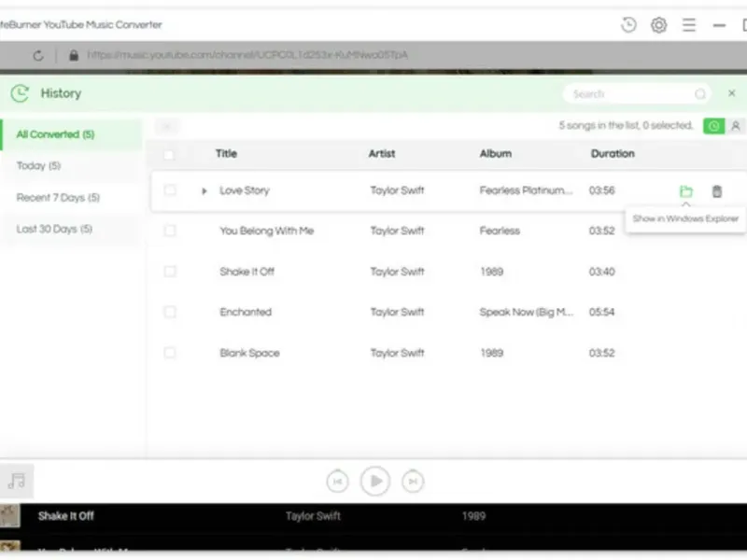Click the previous track button
Screen dimensions: 747x560
point(337,482)
